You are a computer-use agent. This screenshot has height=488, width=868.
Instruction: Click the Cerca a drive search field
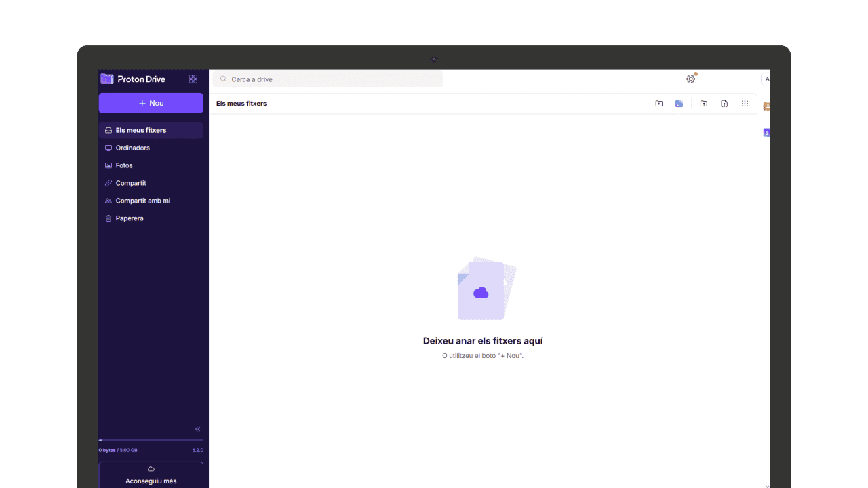click(328, 79)
